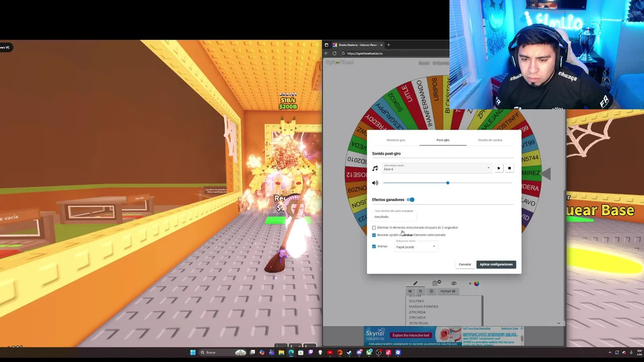Image resolution: width=644 pixels, height=362 pixels.
Task: Open the Windows Start menu
Action: pos(193,352)
